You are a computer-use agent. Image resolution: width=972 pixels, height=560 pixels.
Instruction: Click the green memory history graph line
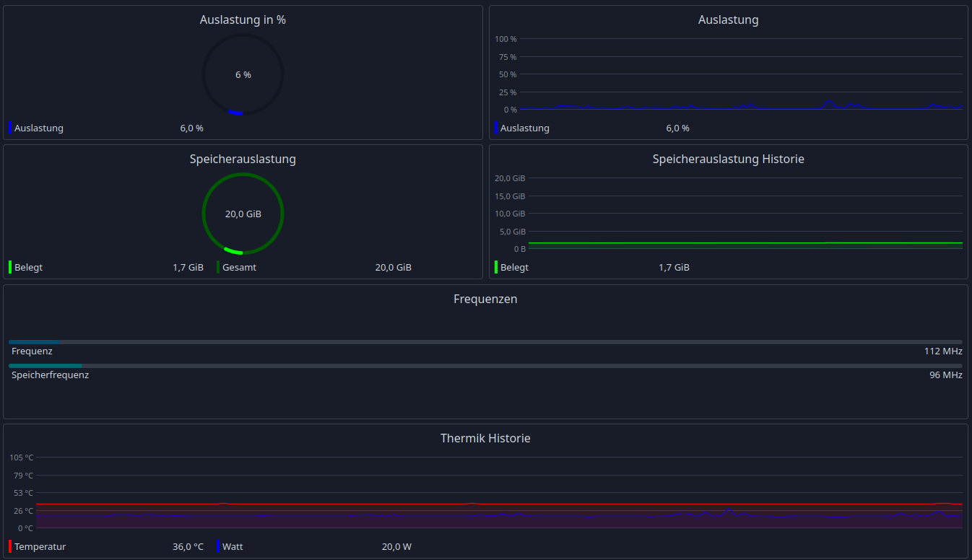(745, 243)
